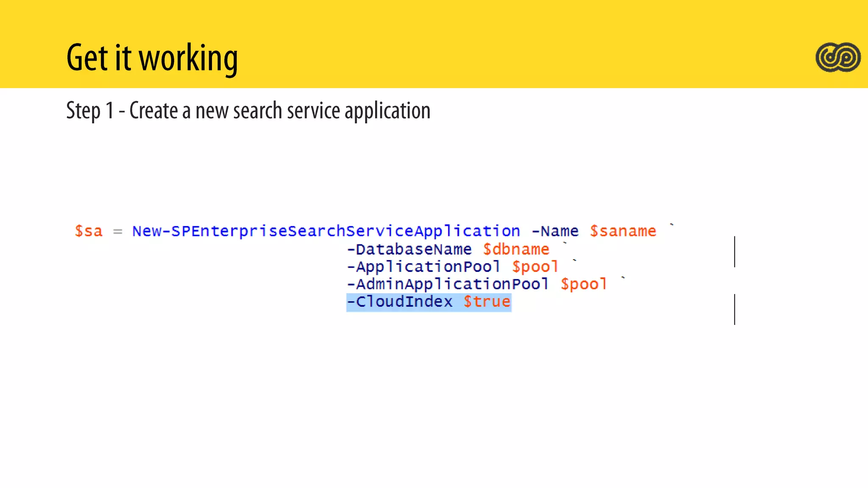
Task: Click the backtick after $dbname
Action: [x=565, y=243]
